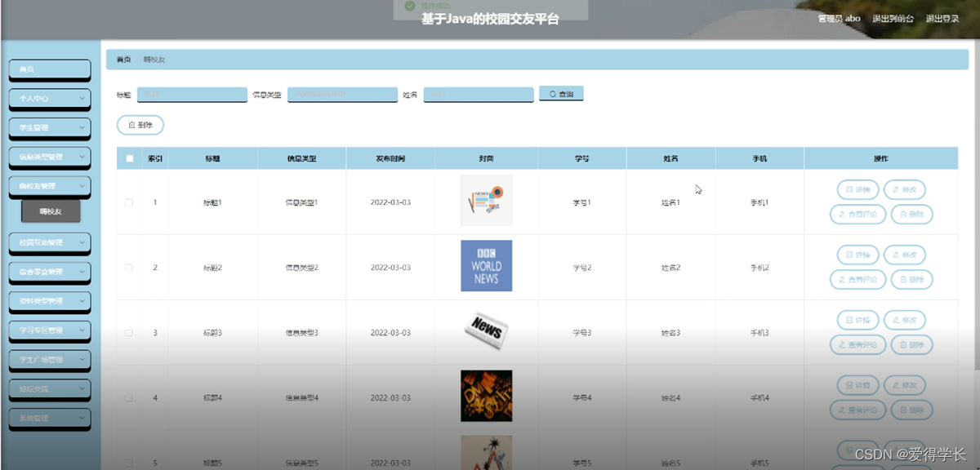Screen dimensions: 980x470
Task: Click the cell 学号2
Action: [x=581, y=268]
